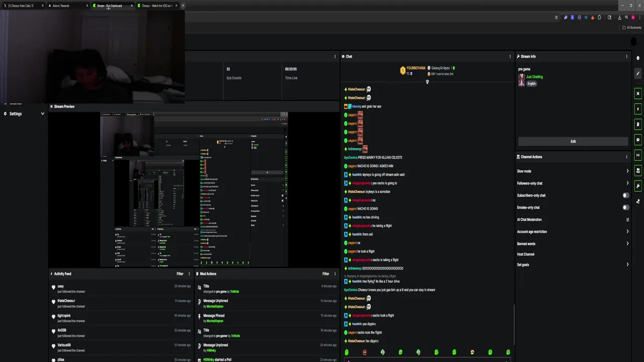Click the Just Chatting category link
The height and width of the screenshot is (362, 644).
(534, 77)
